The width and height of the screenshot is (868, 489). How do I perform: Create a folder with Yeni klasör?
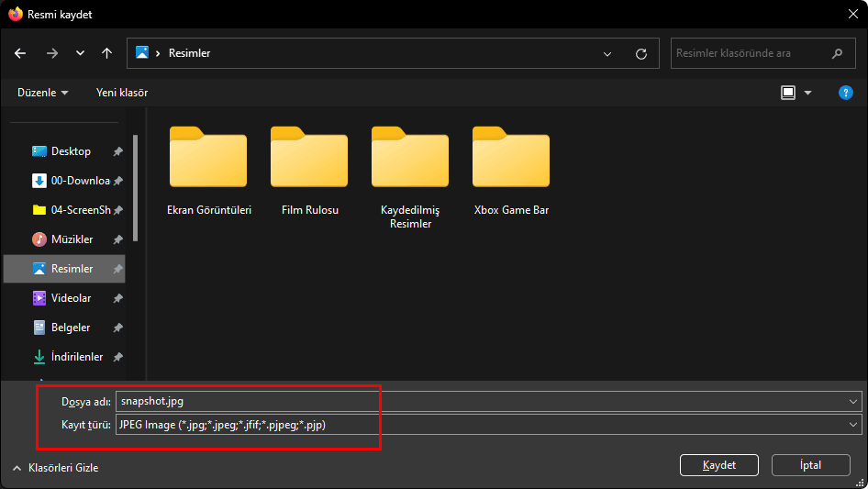coord(122,93)
